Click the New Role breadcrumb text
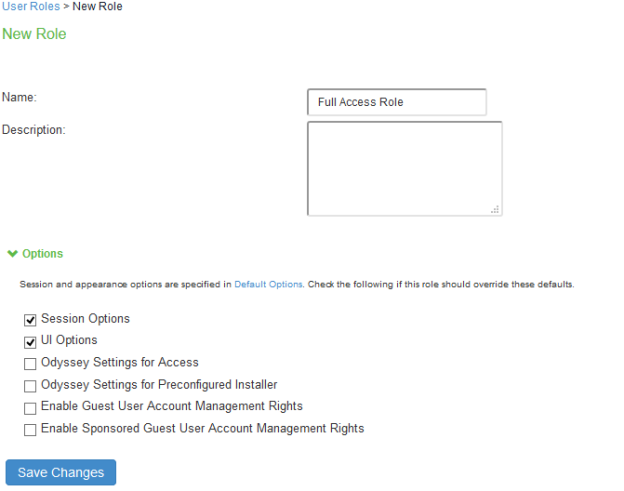The height and width of the screenshot is (491, 624). pos(97,6)
